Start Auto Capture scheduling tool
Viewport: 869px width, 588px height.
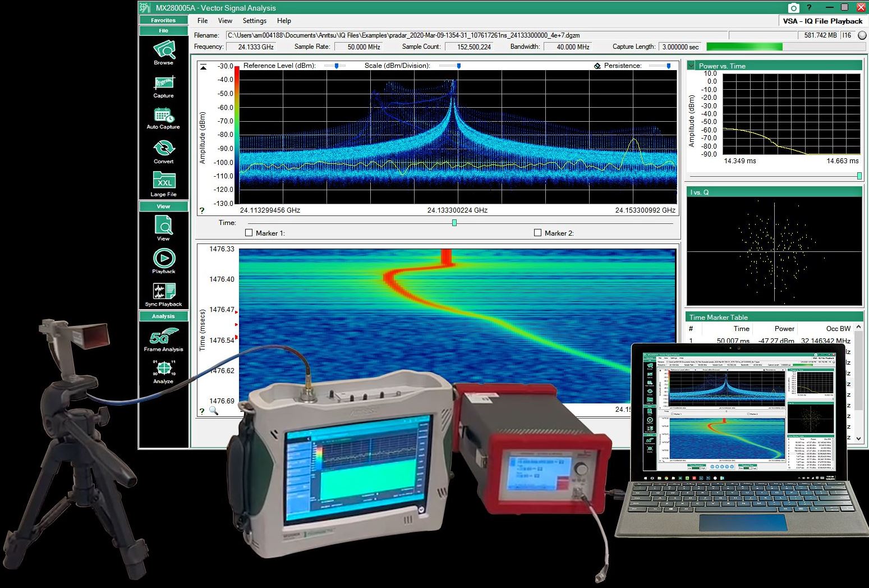click(x=163, y=116)
